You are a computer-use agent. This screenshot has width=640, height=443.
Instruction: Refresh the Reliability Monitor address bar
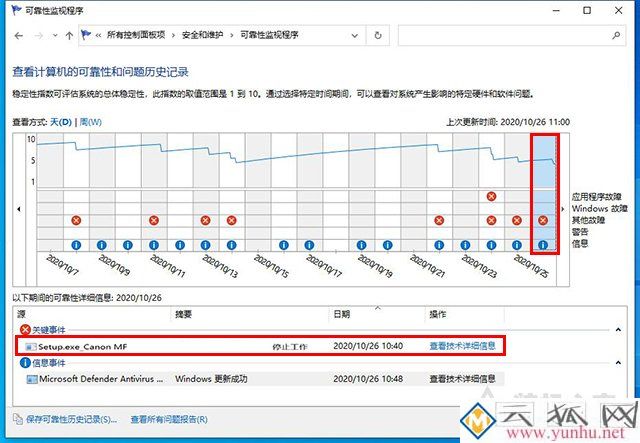[x=378, y=36]
